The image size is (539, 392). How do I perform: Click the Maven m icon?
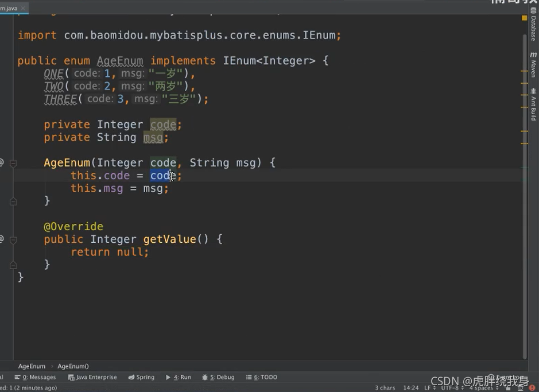(533, 55)
